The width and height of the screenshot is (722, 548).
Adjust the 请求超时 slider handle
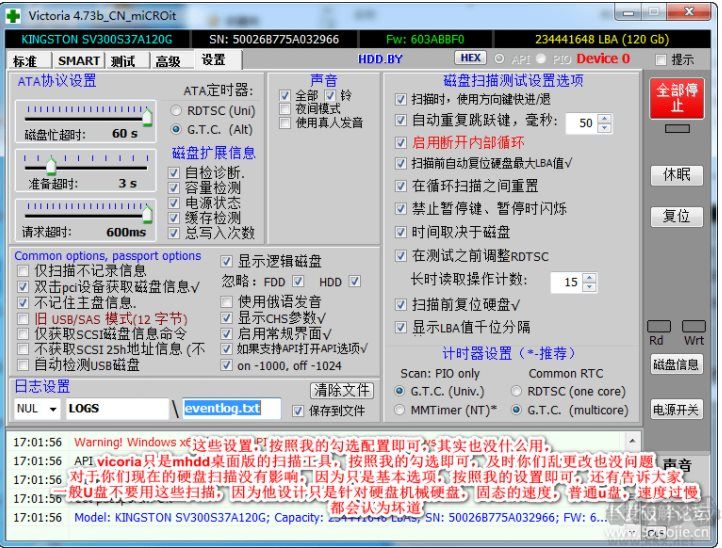(147, 214)
